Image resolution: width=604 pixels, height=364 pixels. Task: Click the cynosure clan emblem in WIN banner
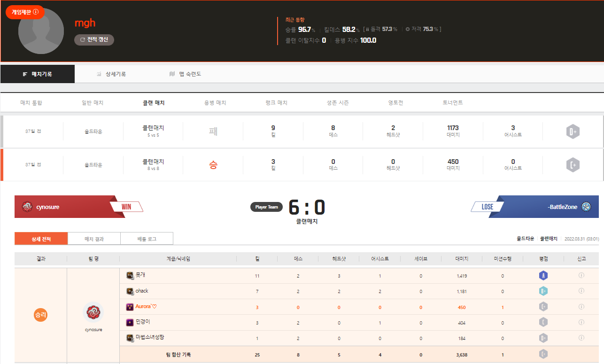pos(27,207)
